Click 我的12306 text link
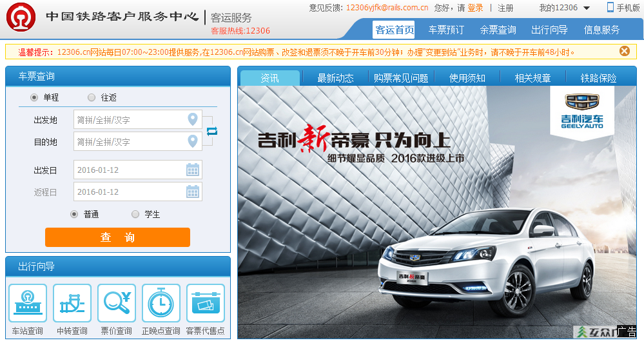 pyautogui.click(x=558, y=8)
